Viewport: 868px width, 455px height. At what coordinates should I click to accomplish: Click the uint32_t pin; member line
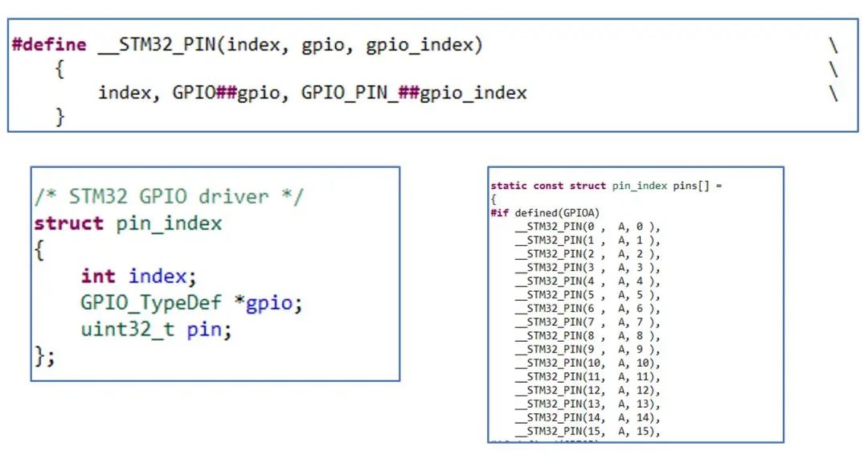(x=156, y=330)
